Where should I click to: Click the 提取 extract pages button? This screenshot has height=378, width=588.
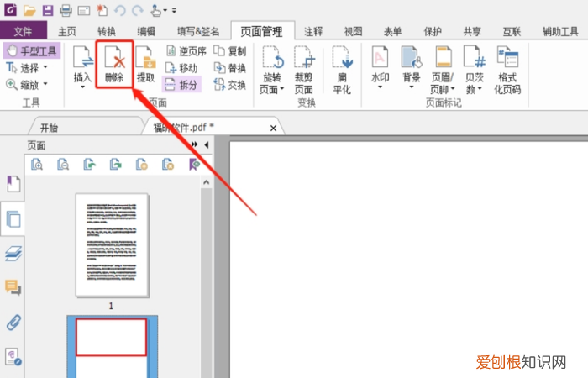pyautogui.click(x=145, y=65)
